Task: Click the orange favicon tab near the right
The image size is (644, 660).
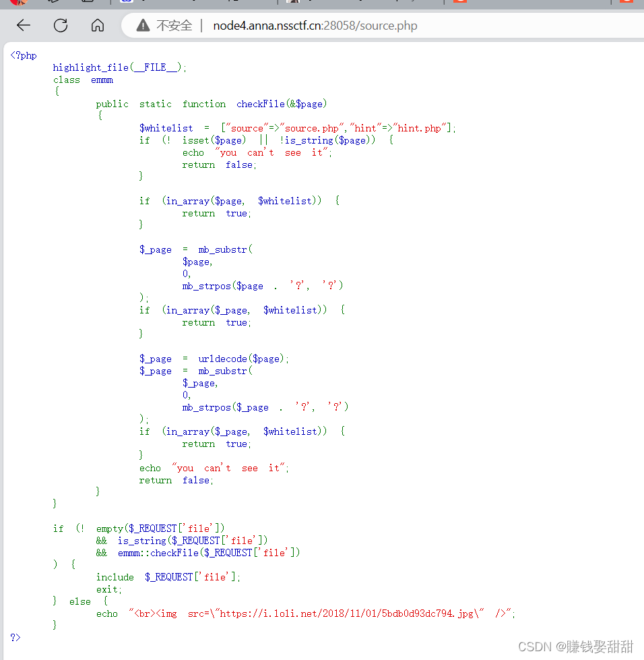Action: click(461, 3)
